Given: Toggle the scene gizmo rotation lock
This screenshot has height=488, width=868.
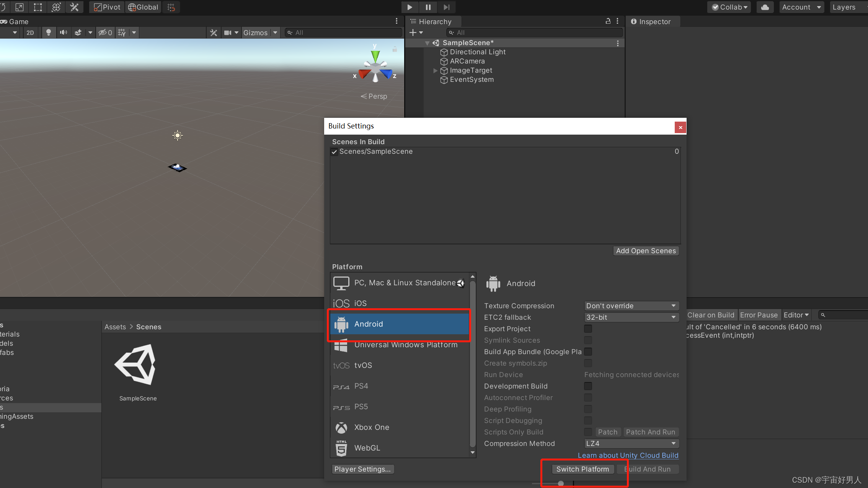Looking at the screenshot, I should pyautogui.click(x=395, y=49).
